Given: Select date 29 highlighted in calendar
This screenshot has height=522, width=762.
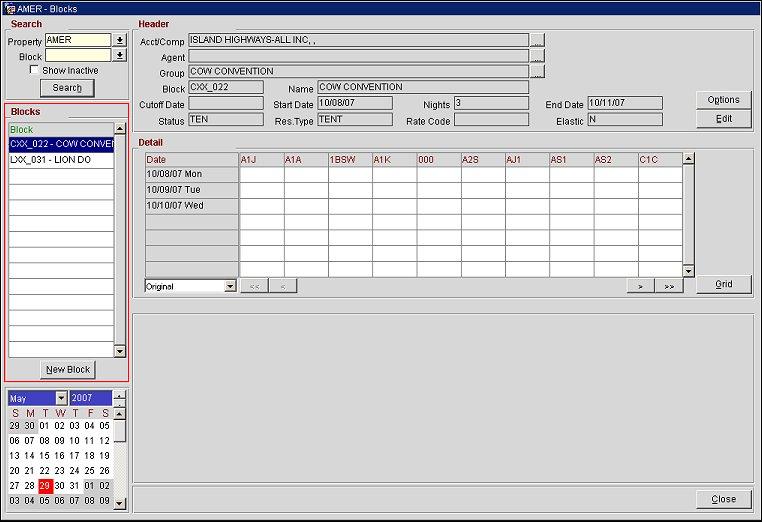Looking at the screenshot, I should click(45, 485).
